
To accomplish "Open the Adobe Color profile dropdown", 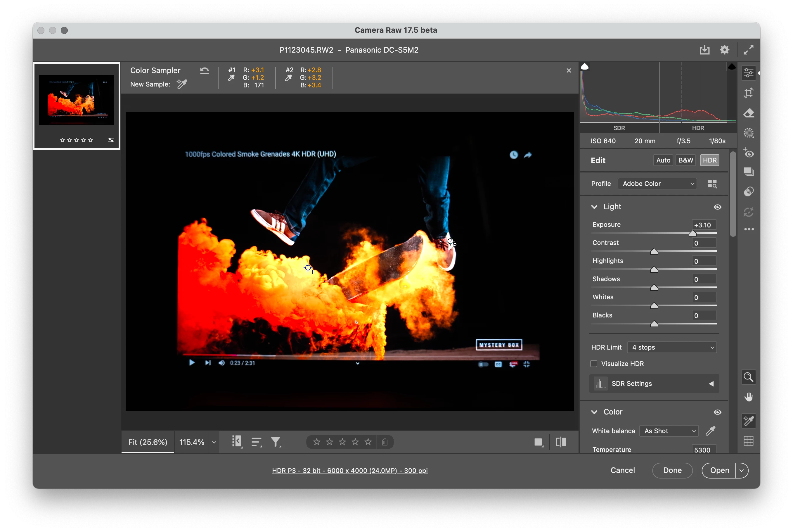I will tap(657, 184).
